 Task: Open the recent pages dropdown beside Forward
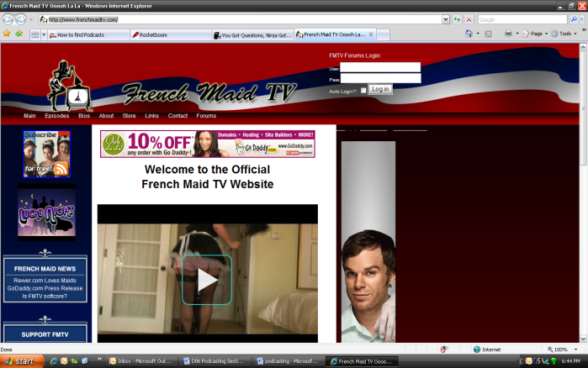tap(31, 19)
